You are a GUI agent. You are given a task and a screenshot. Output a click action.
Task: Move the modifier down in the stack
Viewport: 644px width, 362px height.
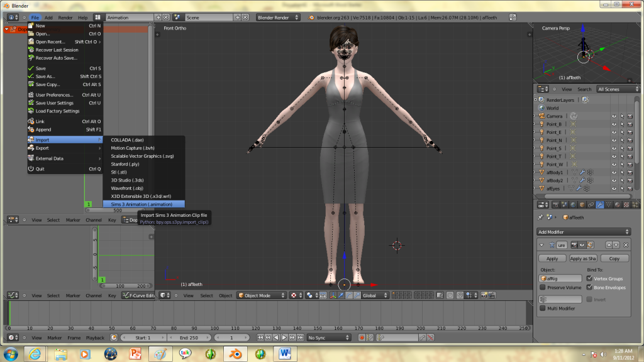coord(616,245)
